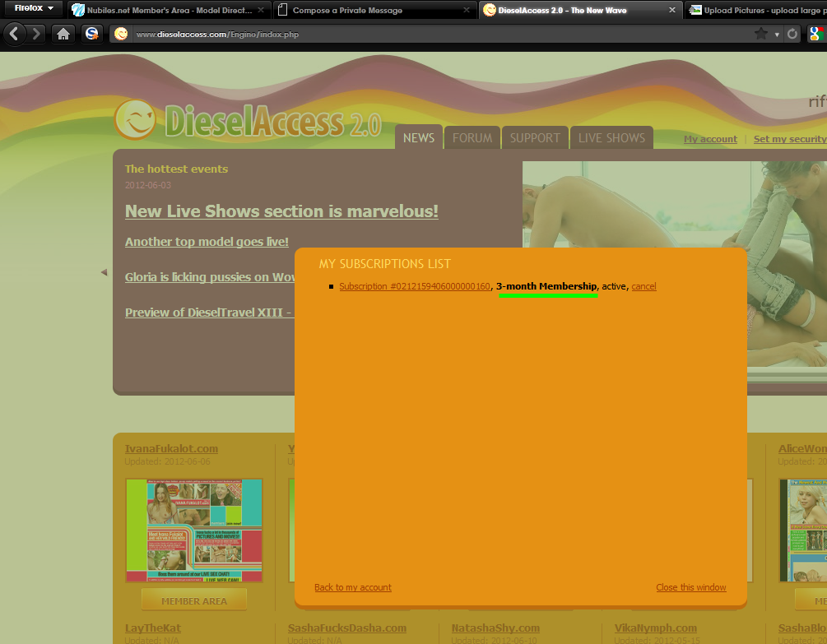This screenshot has width=827, height=644.
Task: Open the Gloria news link
Action: point(210,277)
